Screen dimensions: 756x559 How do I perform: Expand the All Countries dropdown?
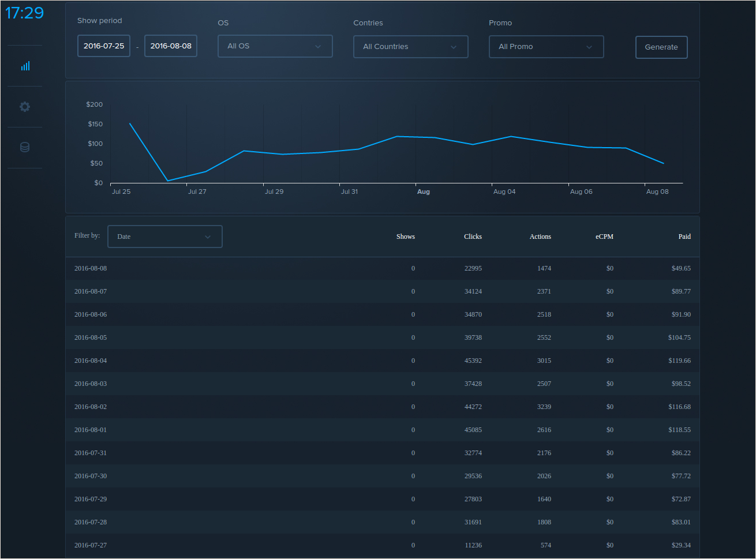click(411, 47)
